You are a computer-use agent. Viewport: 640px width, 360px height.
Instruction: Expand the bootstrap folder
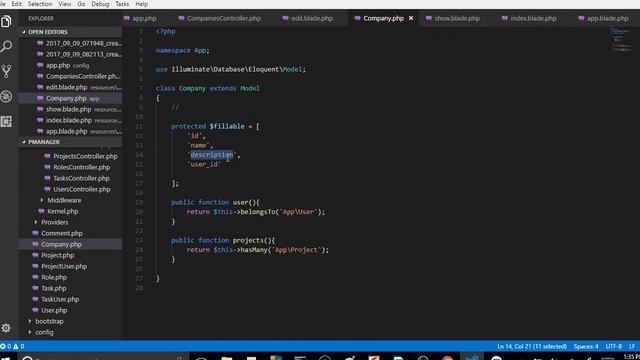pos(49,321)
